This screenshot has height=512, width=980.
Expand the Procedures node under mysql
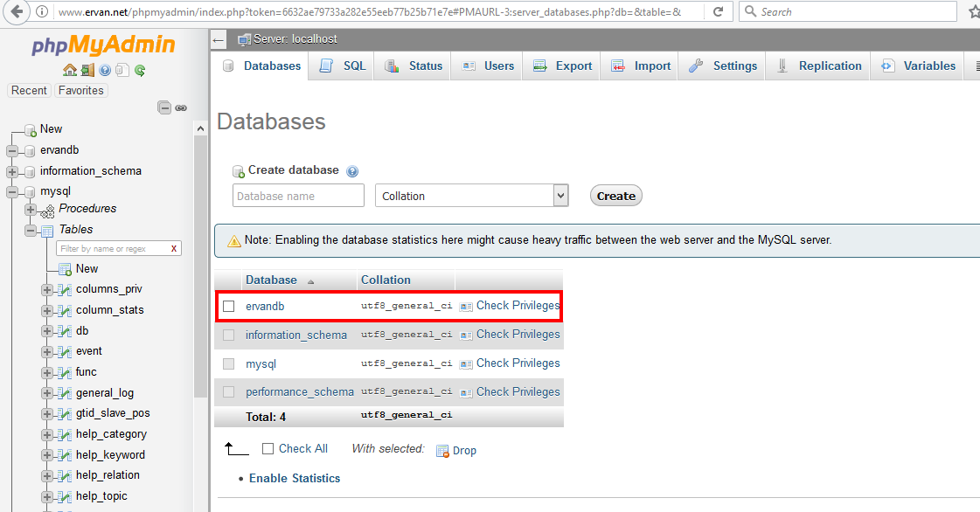31,209
